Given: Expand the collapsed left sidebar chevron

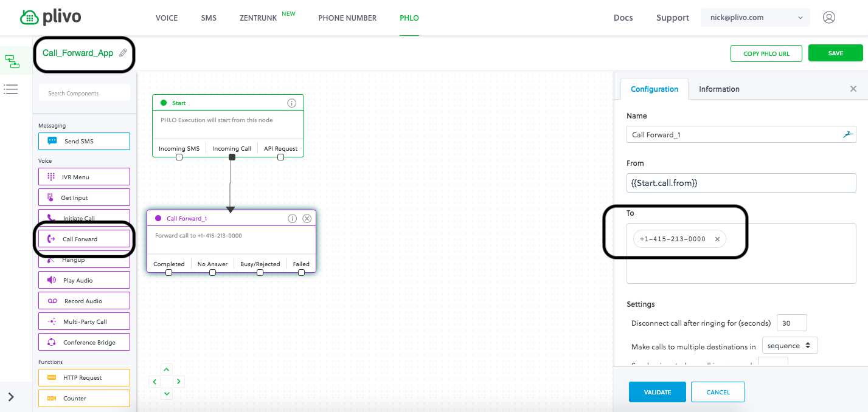Looking at the screenshot, I should pos(11,397).
